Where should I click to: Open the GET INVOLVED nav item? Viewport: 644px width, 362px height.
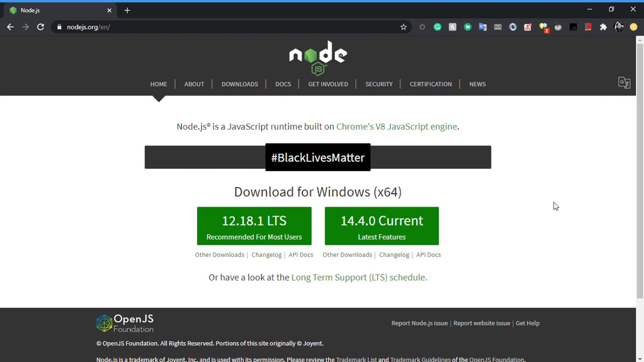click(328, 84)
